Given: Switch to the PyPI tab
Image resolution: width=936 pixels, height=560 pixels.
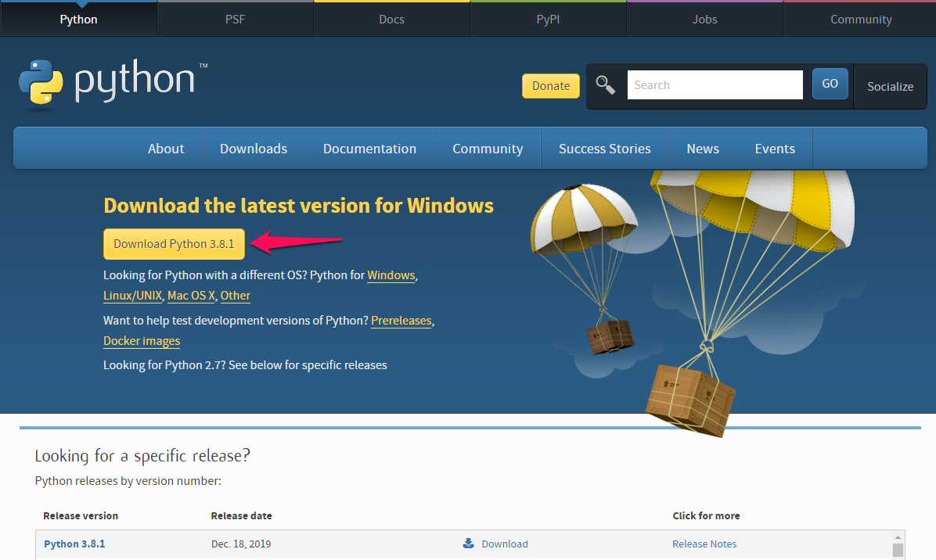Looking at the screenshot, I should pos(548,19).
